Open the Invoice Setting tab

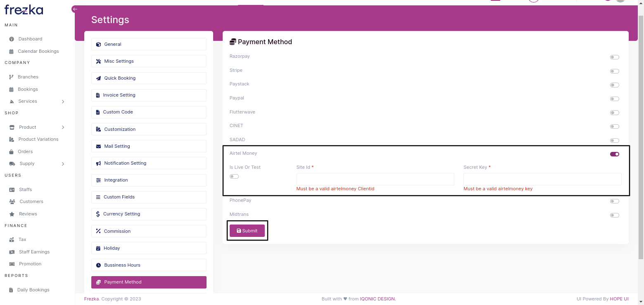pyautogui.click(x=149, y=95)
